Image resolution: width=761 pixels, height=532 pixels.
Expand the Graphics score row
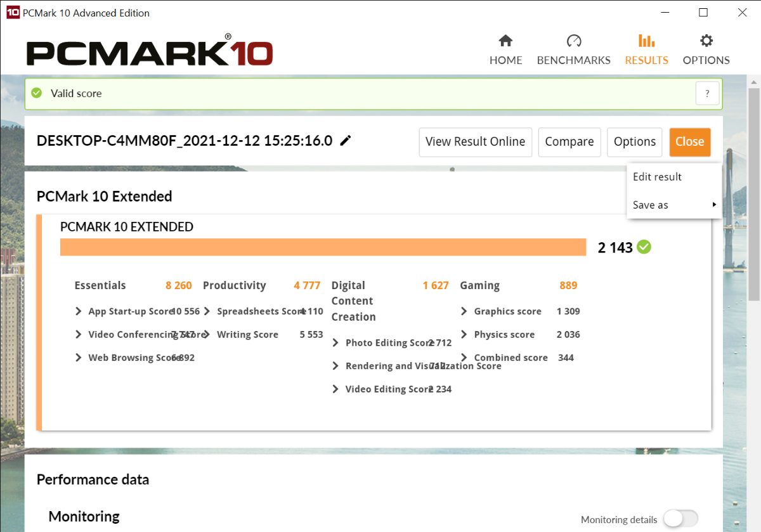464,311
